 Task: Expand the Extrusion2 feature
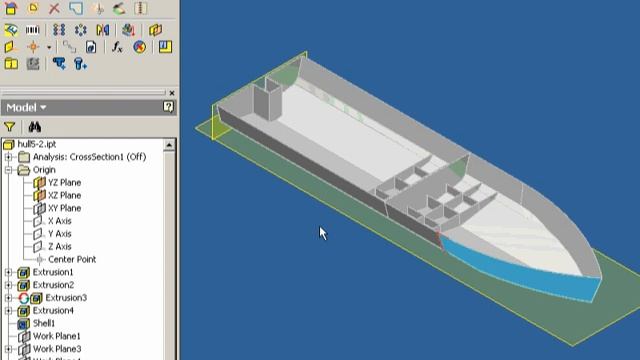pyautogui.click(x=8, y=285)
